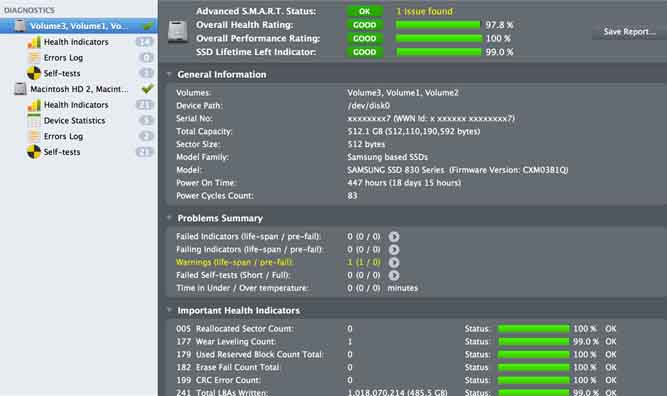Click the OK badge for S.M.A.R.T. Status
The image size is (667, 396).
365,11
